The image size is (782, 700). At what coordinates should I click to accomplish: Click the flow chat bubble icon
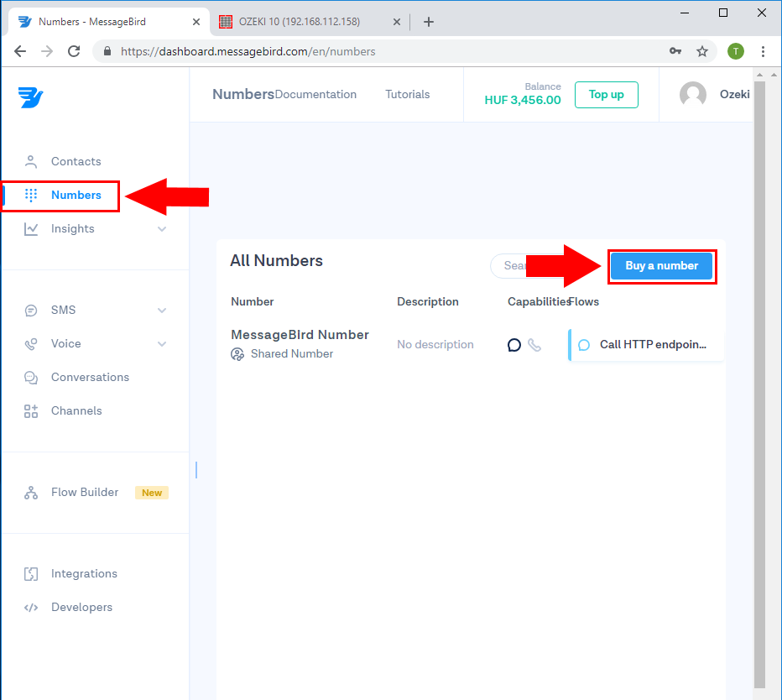click(584, 345)
